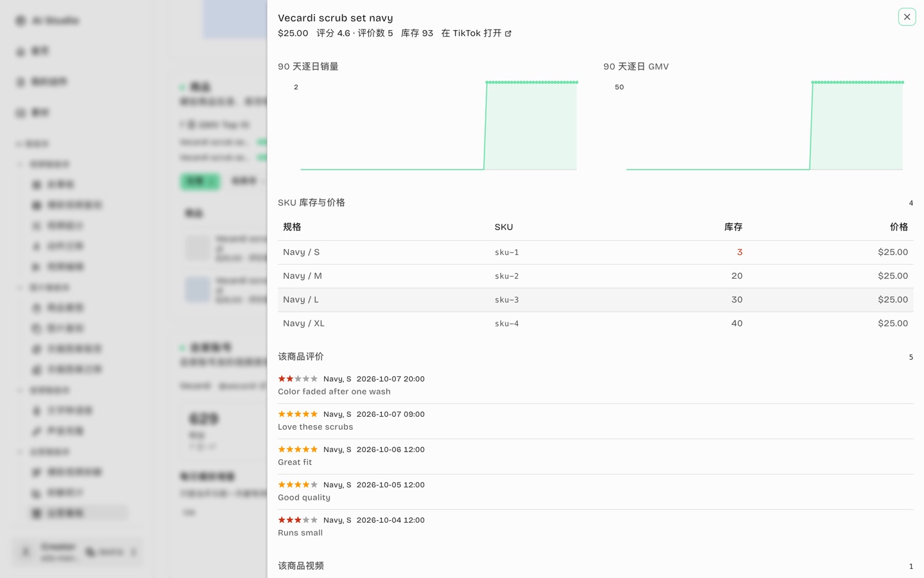Click the review date 2026-10-06 12:00
Viewport: 924px width, 578px height.
coord(391,450)
